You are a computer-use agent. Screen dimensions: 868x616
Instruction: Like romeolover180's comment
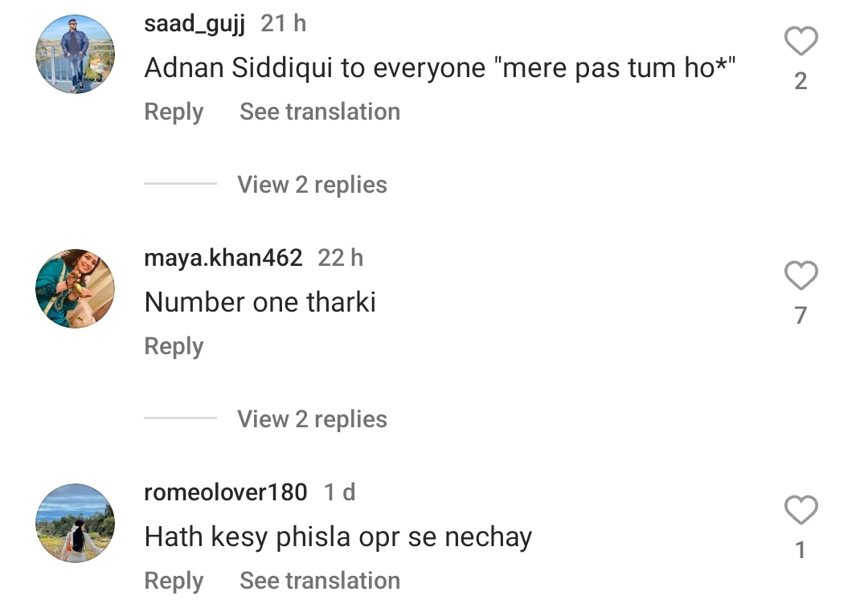tap(800, 511)
